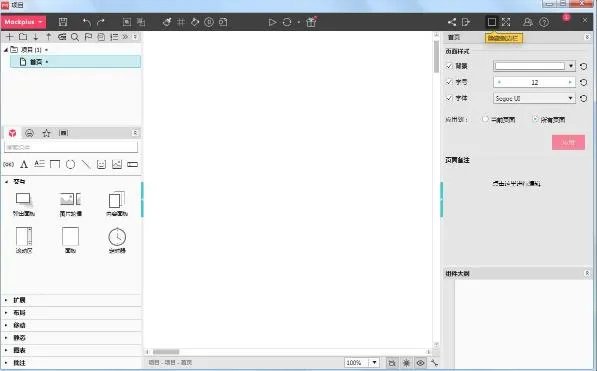Toggle the eye icon in the status bar

click(x=421, y=363)
